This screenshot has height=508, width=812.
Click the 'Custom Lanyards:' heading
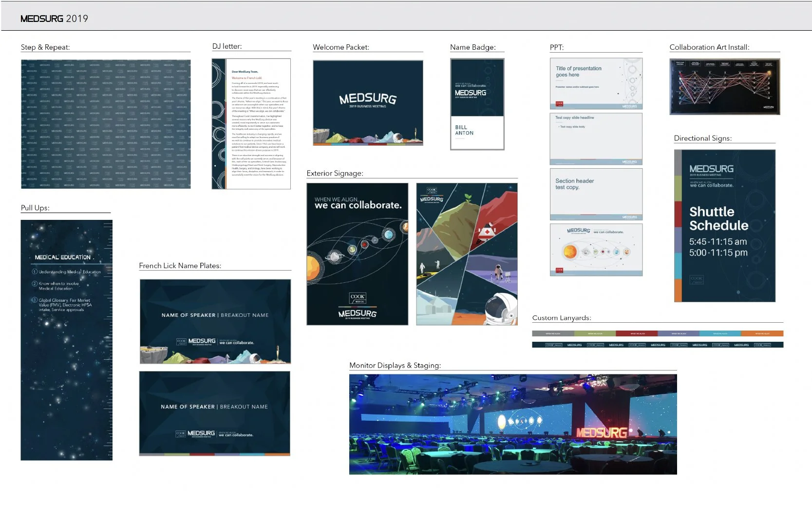(x=562, y=318)
